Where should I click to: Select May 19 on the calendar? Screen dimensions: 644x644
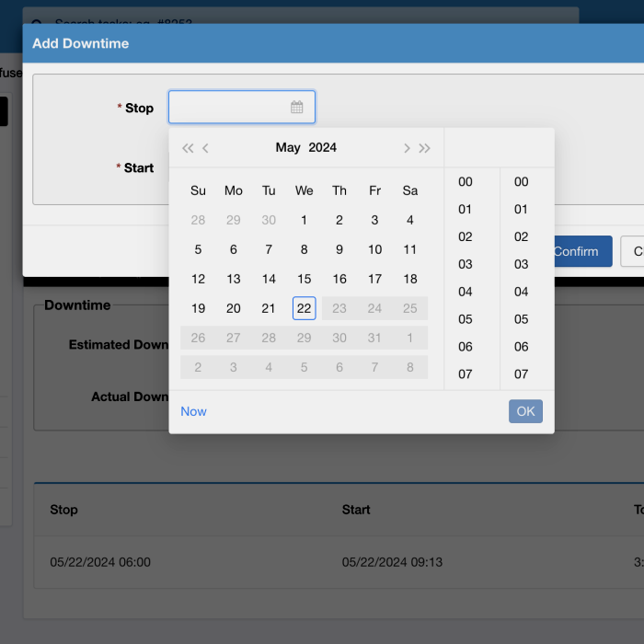coord(198,308)
